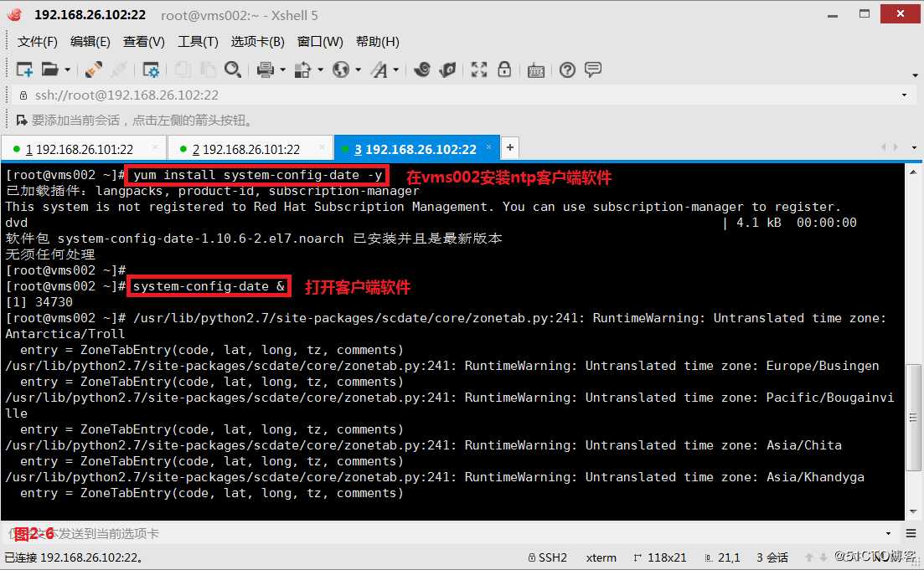
Task: Click the Copy toolbar icon
Action: tap(183, 69)
